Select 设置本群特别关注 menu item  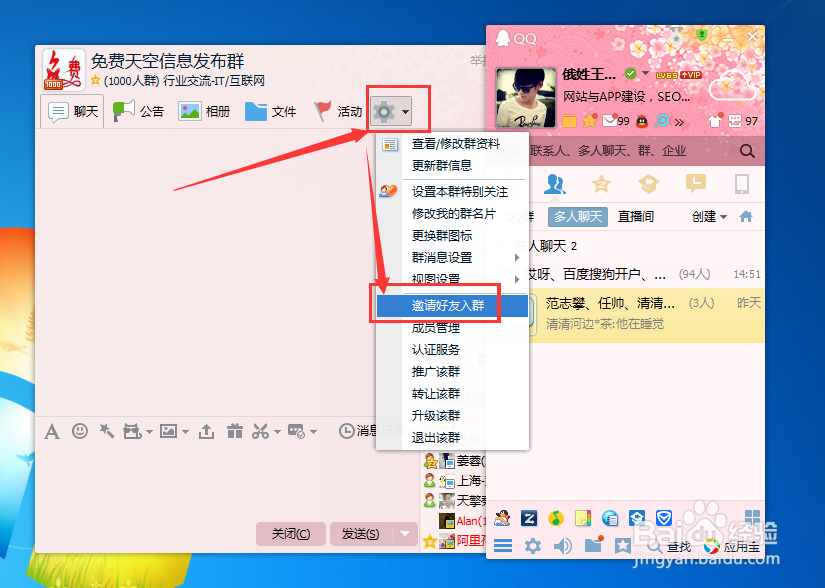[x=452, y=191]
